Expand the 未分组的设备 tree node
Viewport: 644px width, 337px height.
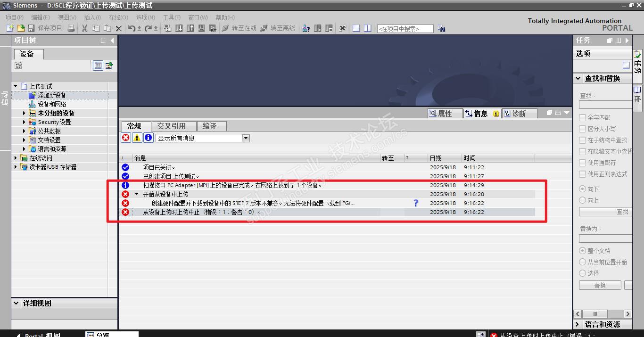click(x=25, y=113)
